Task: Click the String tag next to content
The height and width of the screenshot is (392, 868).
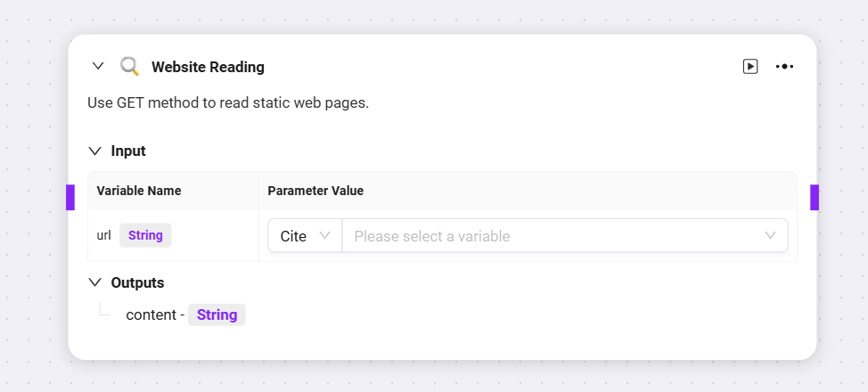Action: coord(217,314)
